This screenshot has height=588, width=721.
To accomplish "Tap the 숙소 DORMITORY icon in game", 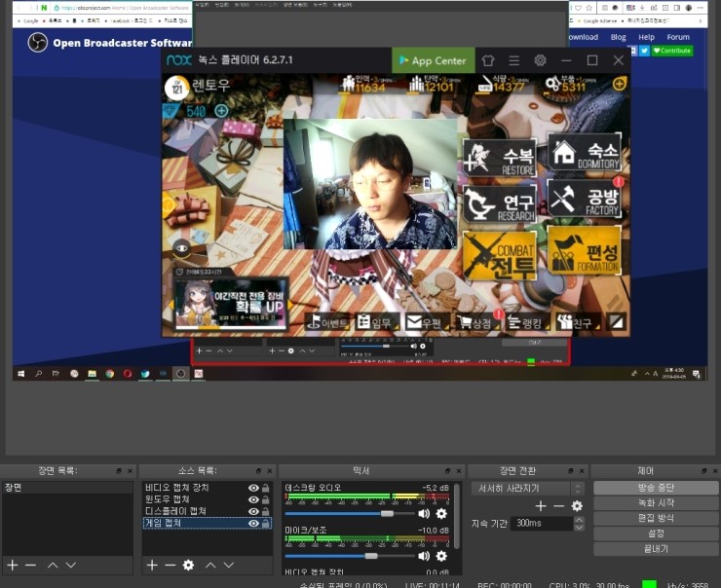I will pos(585,152).
